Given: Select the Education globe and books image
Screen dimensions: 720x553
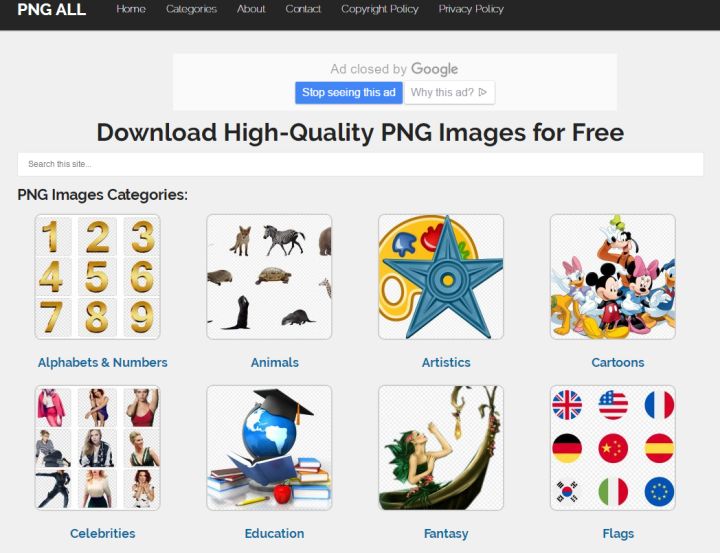Looking at the screenshot, I should (269, 448).
